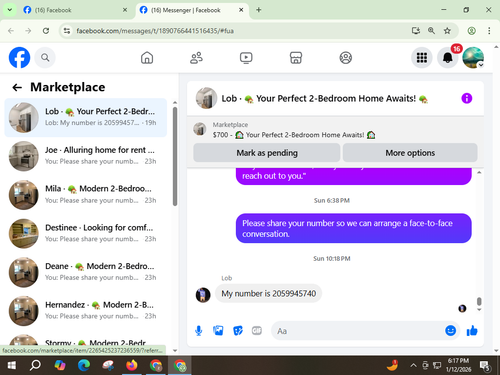
Task: Choose a GIF icon
Action: (x=257, y=330)
